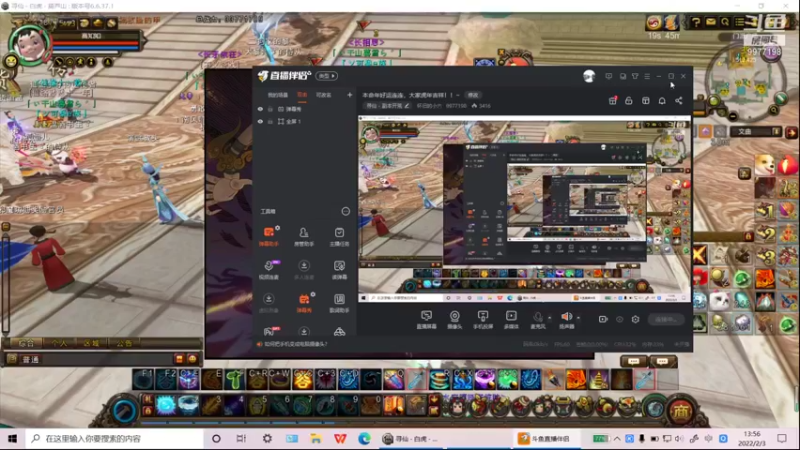Viewport: 800px width, 450px height.
Task: Add 摄像头 camera source
Action: pos(454,319)
